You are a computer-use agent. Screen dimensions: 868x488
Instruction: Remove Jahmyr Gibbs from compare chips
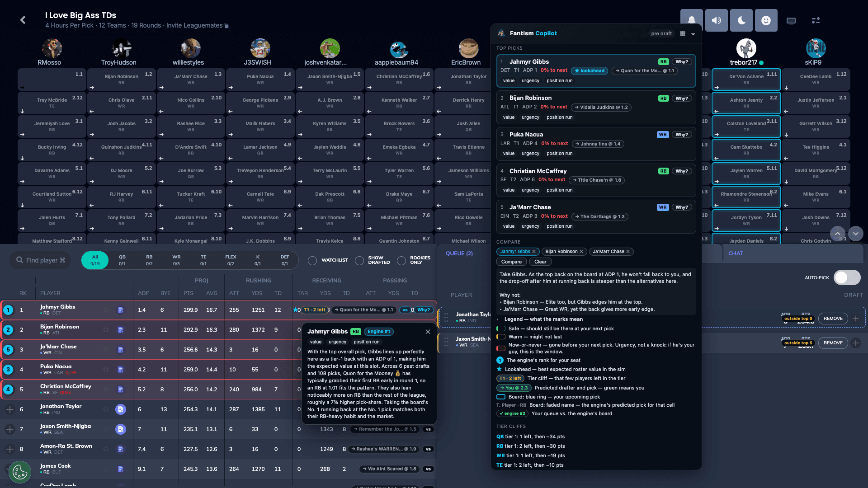click(534, 252)
